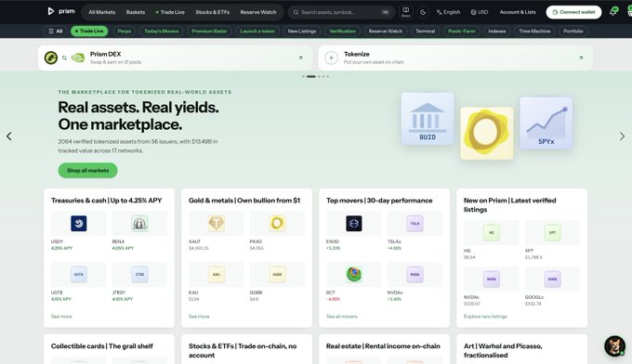The image size is (632, 364).
Task: Click the Connect wallet button
Action: 573,12
